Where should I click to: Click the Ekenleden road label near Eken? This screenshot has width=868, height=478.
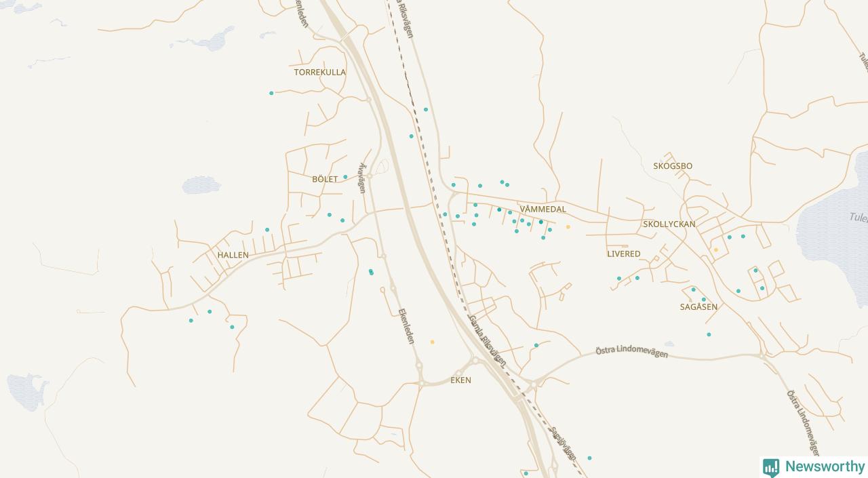[x=406, y=326]
